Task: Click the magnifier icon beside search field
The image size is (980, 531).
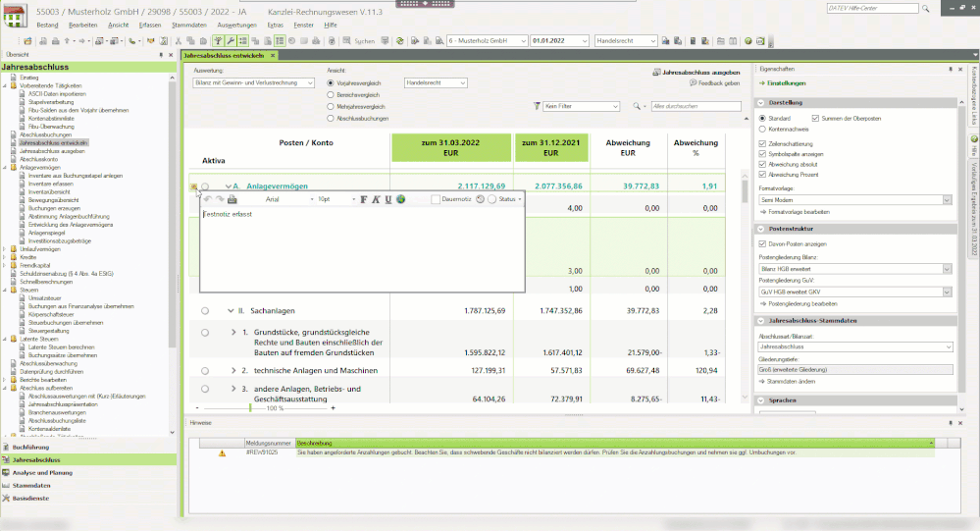Action: pos(637,106)
